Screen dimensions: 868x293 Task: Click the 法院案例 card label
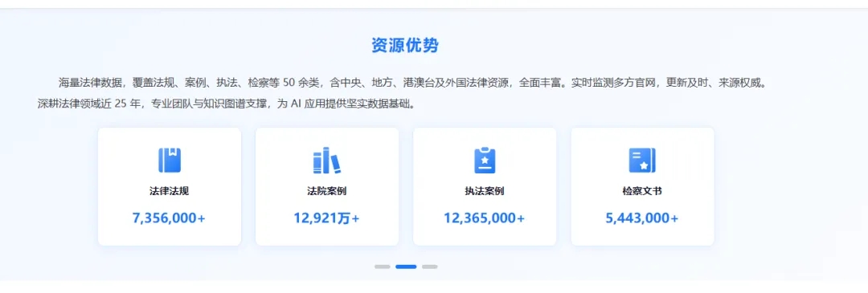tap(326, 191)
